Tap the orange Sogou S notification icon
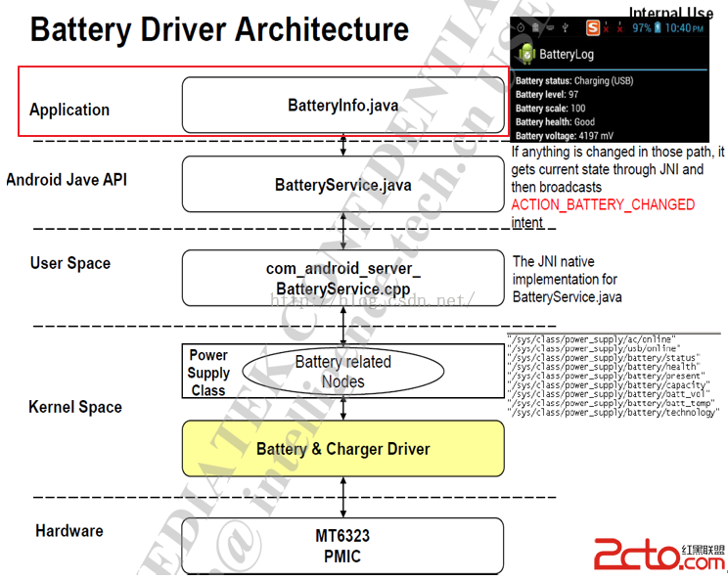 592,27
